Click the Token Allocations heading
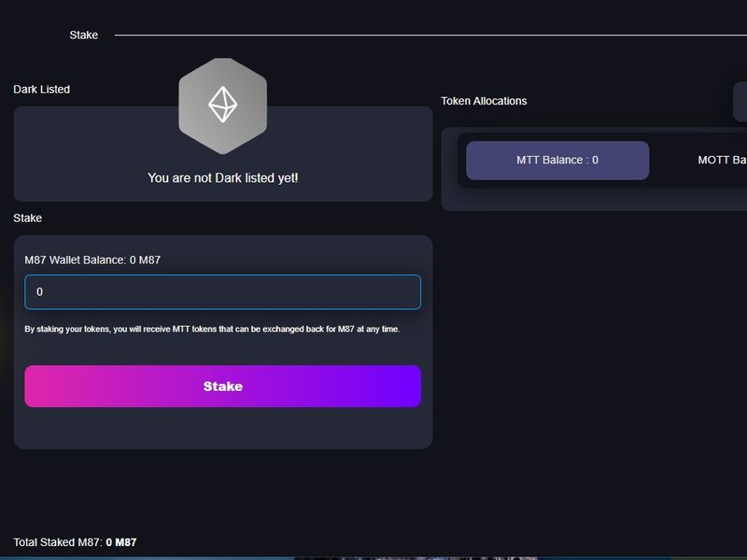747x560 pixels. [x=484, y=101]
